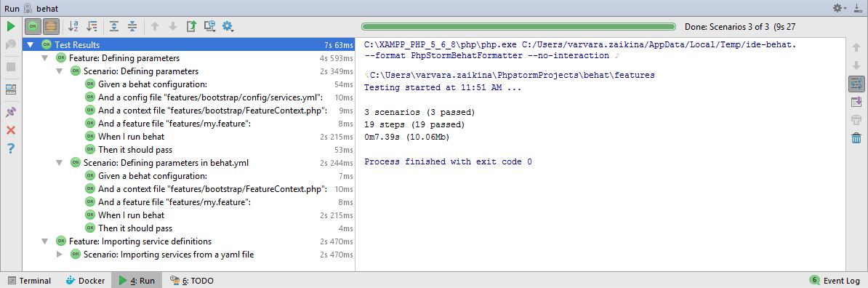
Task: Toggle show passed tests filter
Action: point(33,26)
